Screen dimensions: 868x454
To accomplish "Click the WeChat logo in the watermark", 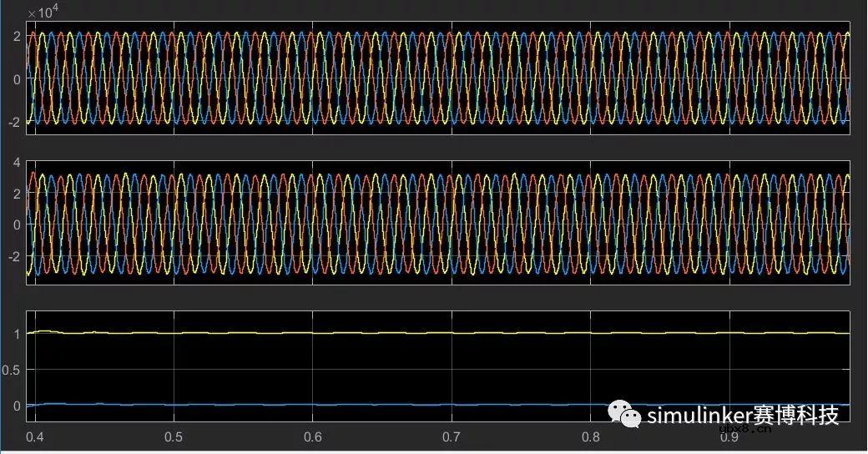I will [625, 413].
